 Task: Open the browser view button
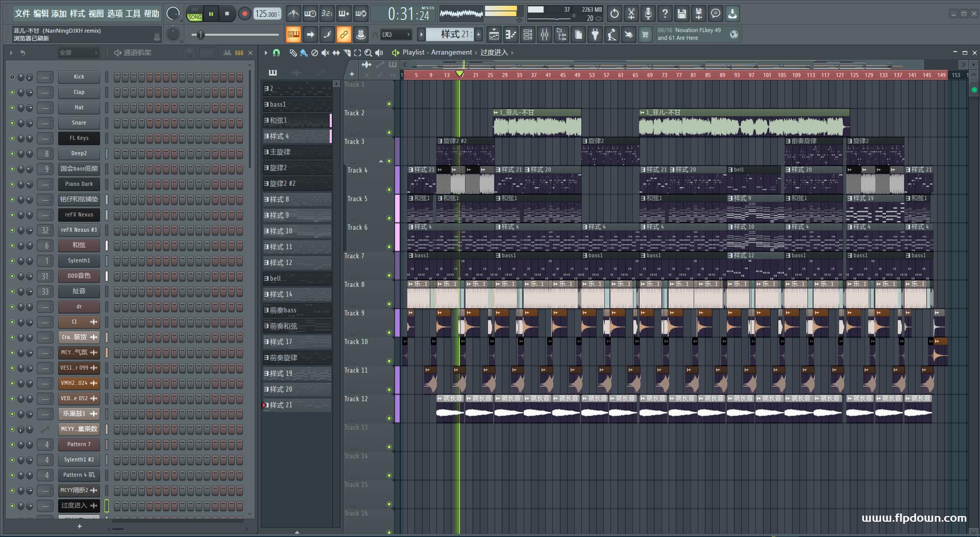[x=561, y=35]
